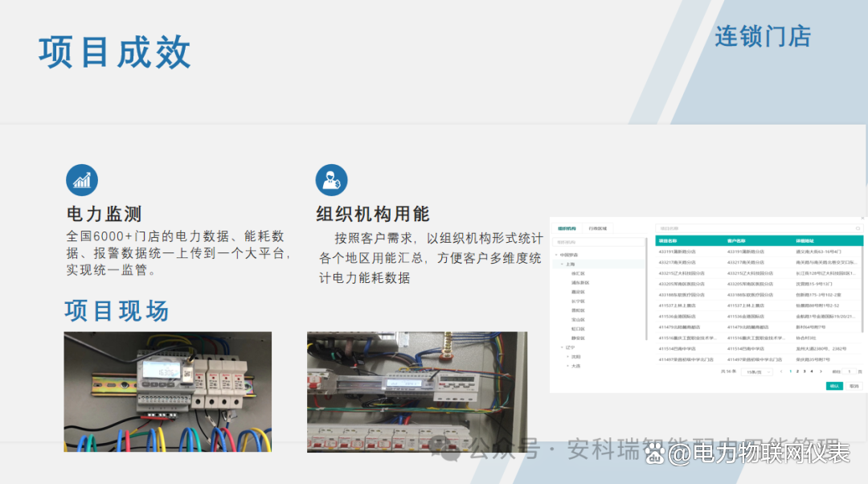
Task: Click 411536金港国际店 in 项目名称 column
Action: coord(677,316)
